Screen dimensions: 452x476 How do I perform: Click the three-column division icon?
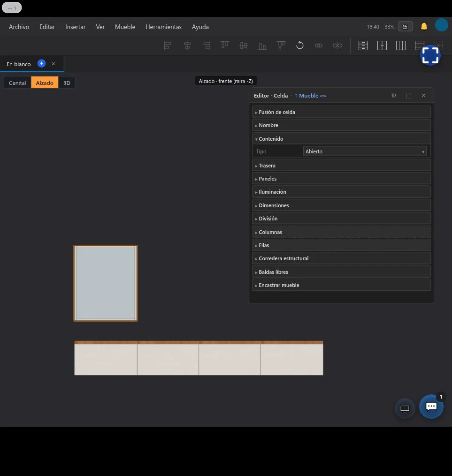tap(401, 45)
